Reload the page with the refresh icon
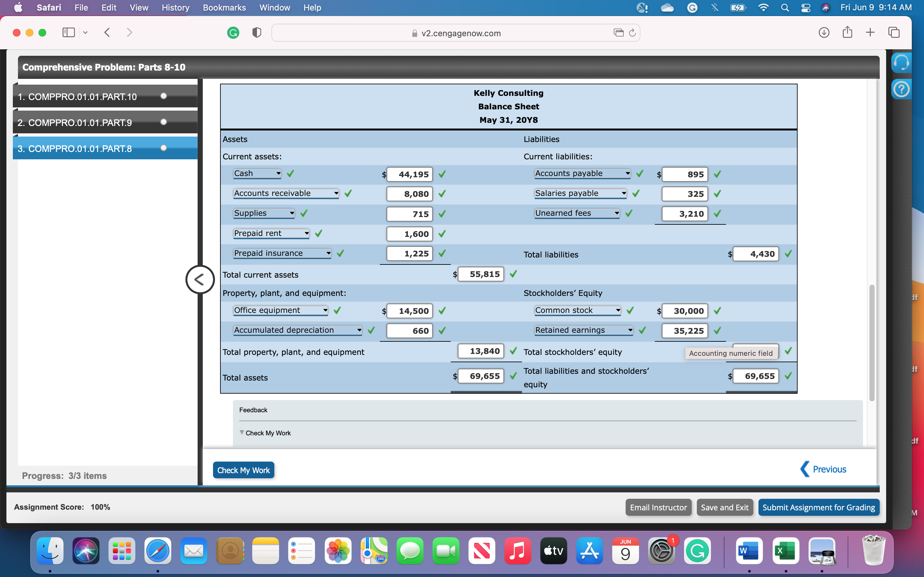 tap(632, 33)
